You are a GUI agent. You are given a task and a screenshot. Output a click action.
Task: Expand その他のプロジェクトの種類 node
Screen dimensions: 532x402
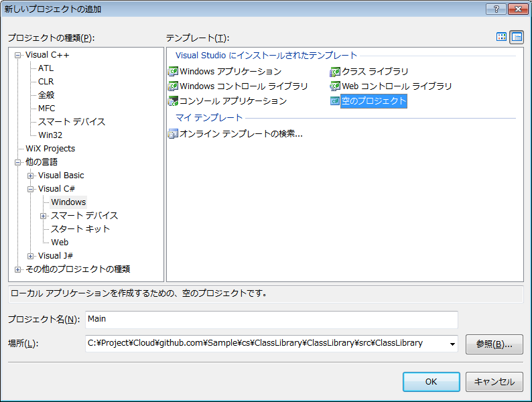pyautogui.click(x=17, y=270)
